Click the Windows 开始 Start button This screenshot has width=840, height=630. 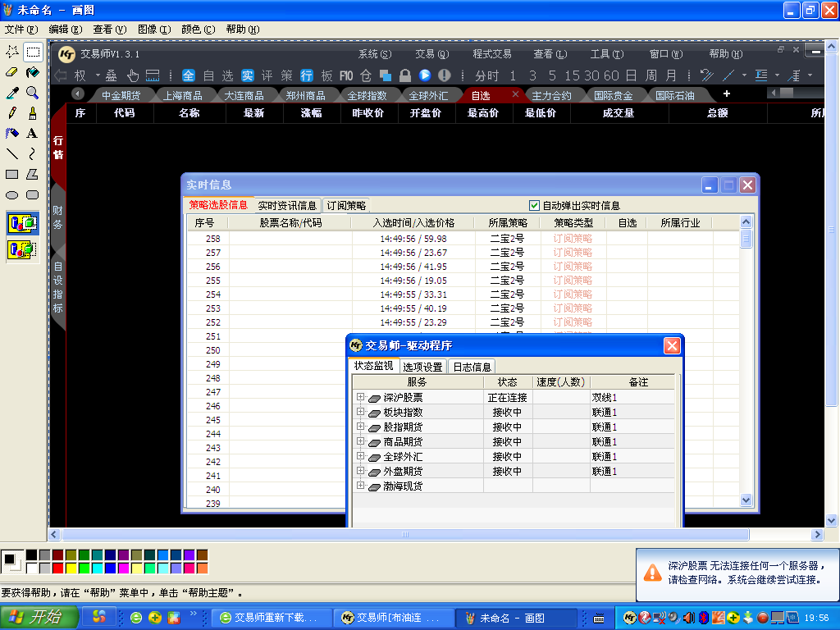coord(39,618)
